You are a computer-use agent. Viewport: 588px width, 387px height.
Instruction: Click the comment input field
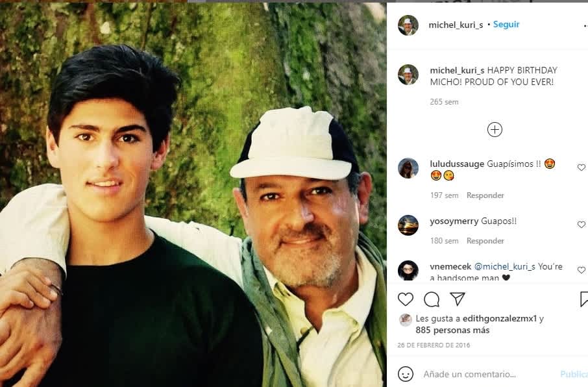(487, 374)
